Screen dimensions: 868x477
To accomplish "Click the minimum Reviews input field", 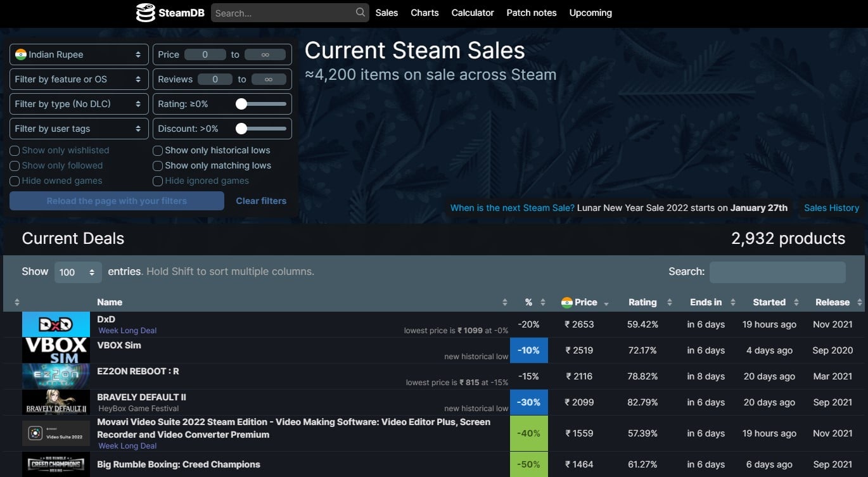I will 215,79.
